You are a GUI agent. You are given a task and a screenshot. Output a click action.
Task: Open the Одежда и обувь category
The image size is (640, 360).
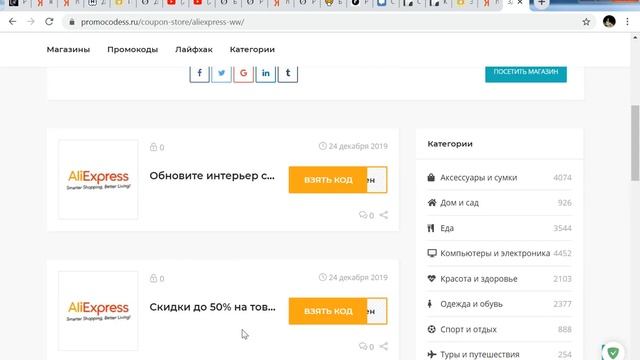click(471, 304)
